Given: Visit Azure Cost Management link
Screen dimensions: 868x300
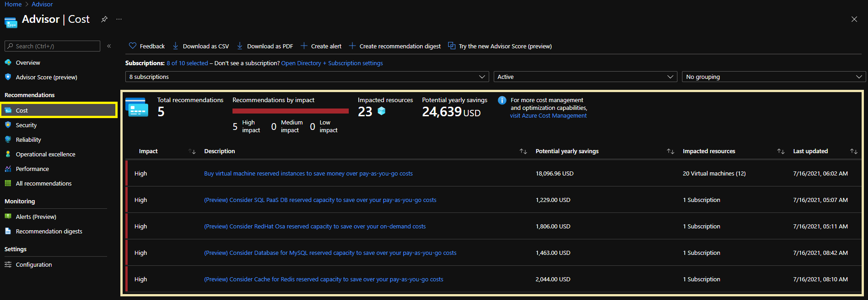Looking at the screenshot, I should tap(548, 116).
